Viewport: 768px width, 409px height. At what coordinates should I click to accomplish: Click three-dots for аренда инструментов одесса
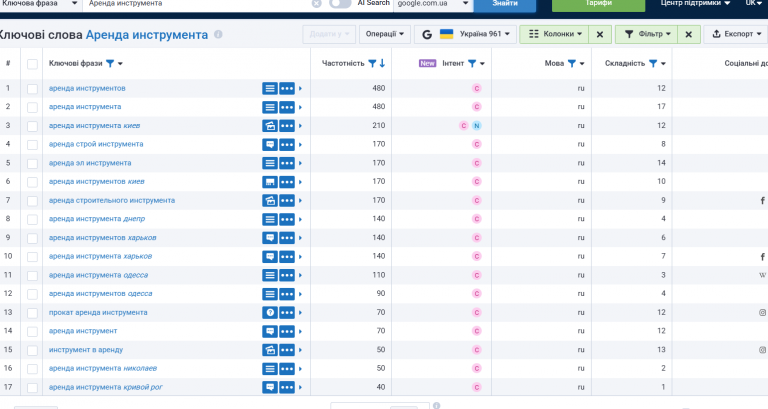(x=287, y=294)
